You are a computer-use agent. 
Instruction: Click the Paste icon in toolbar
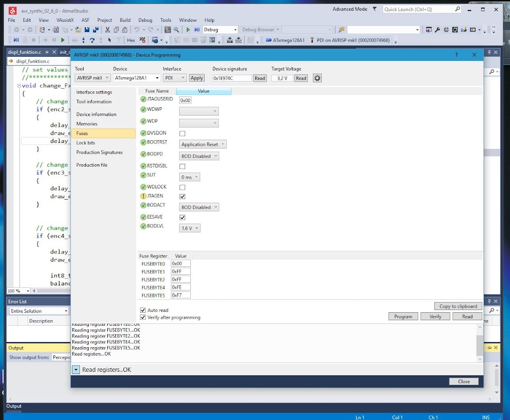124,30
